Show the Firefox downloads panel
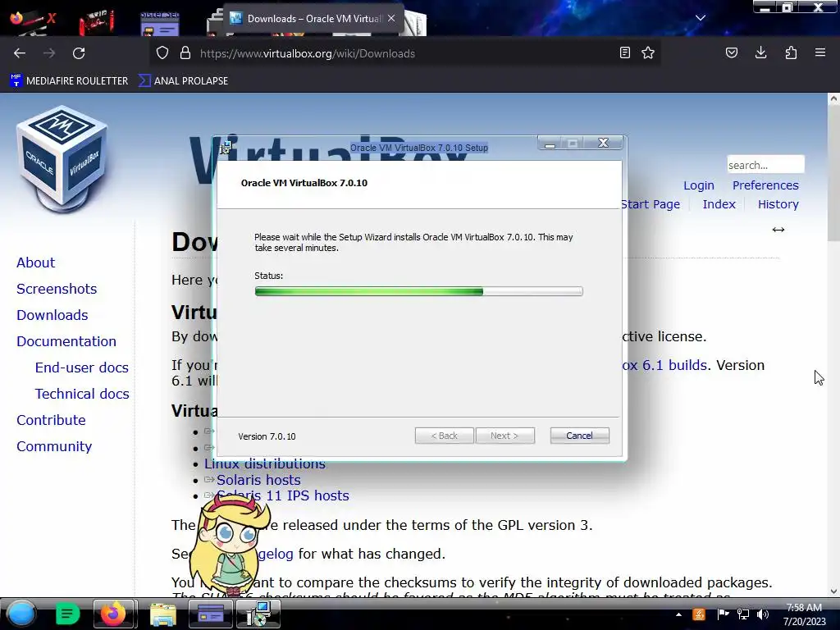The image size is (840, 630). [x=760, y=52]
